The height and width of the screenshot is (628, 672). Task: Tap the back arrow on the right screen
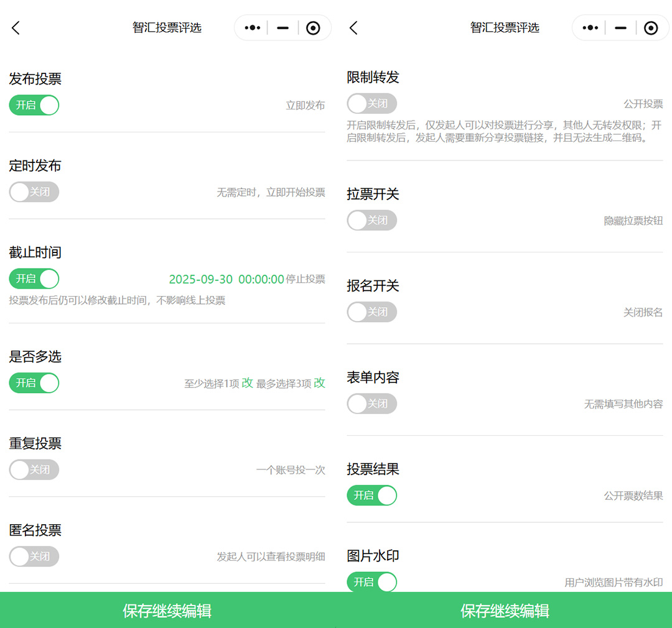tap(353, 28)
